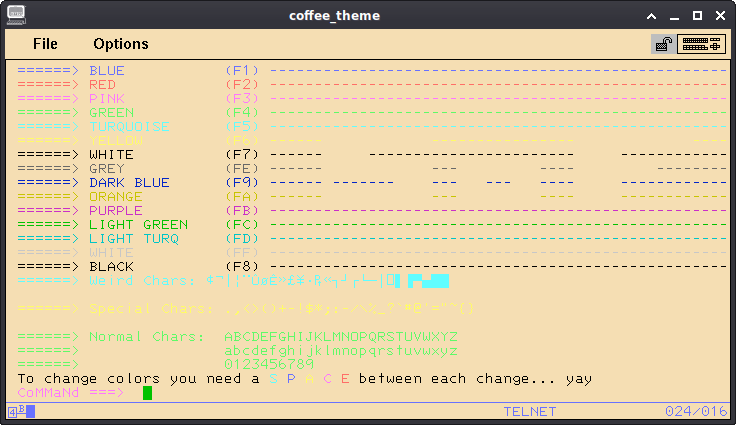The height and width of the screenshot is (425, 736).
Task: Click the Normal Chars label
Action: pos(147,337)
